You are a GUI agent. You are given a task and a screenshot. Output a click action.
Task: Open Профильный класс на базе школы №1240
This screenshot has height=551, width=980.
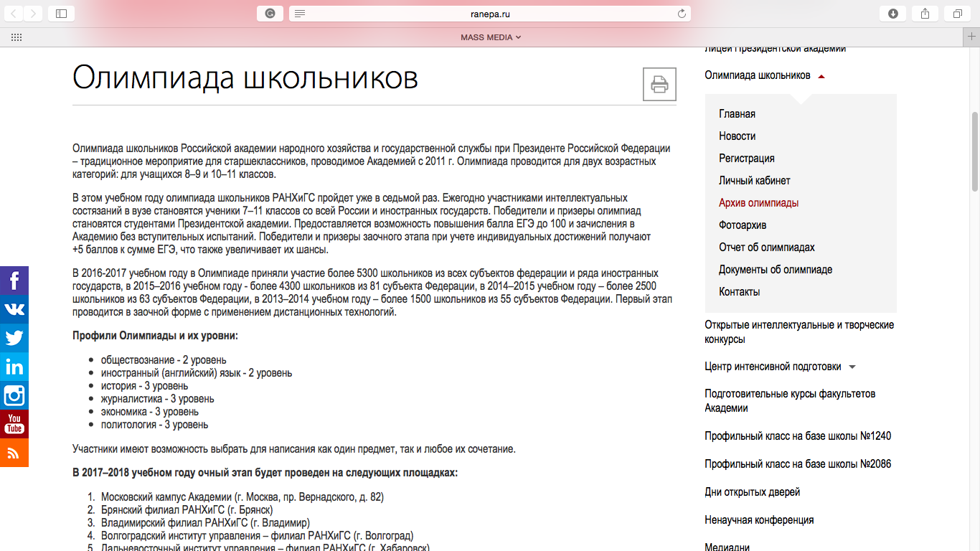(798, 436)
